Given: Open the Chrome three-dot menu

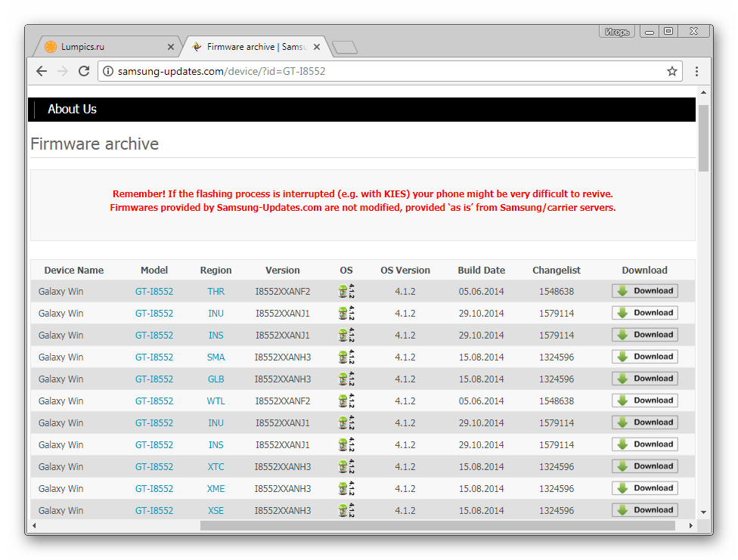Looking at the screenshot, I should click(696, 71).
